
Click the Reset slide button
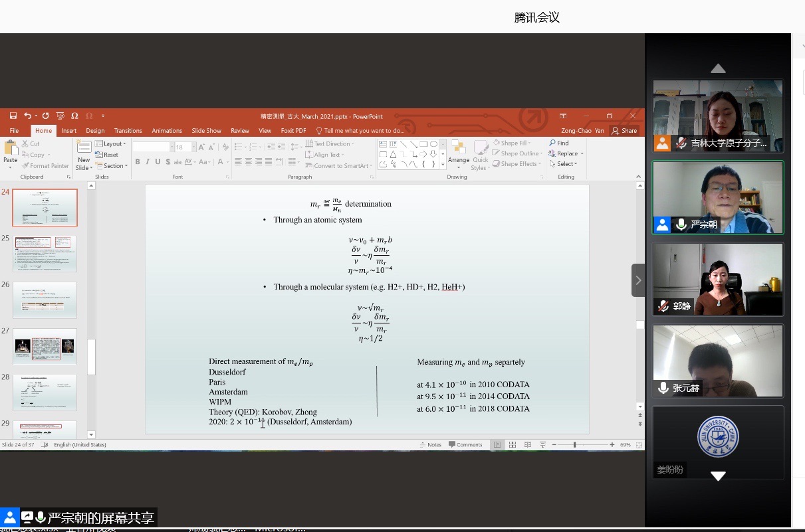(x=110, y=155)
